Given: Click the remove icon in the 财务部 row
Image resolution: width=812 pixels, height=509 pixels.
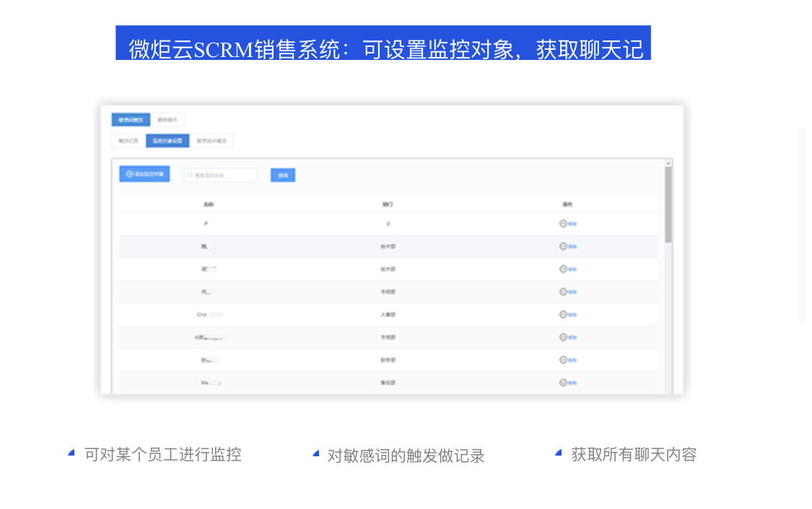Looking at the screenshot, I should pyautogui.click(x=563, y=360).
